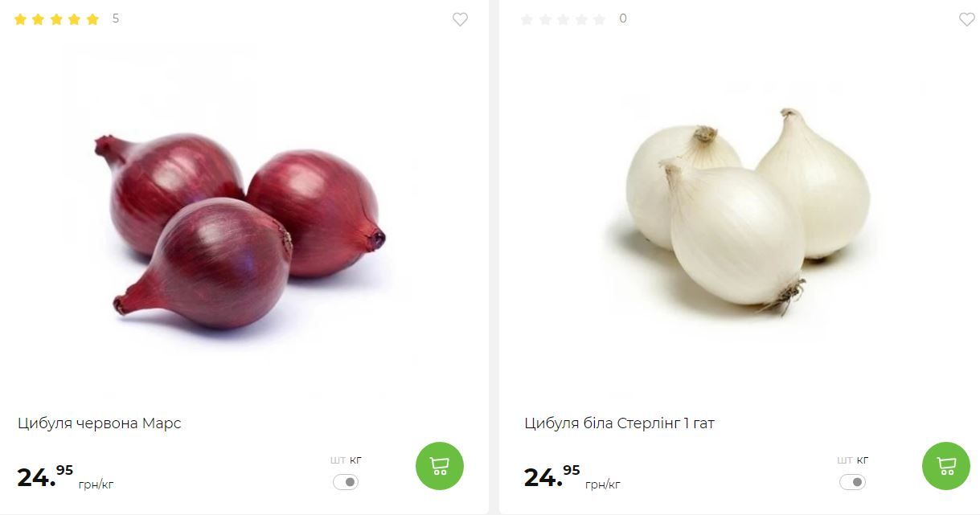
Task: Add Цибуля біла Стерлінг to the cart
Action: (946, 466)
